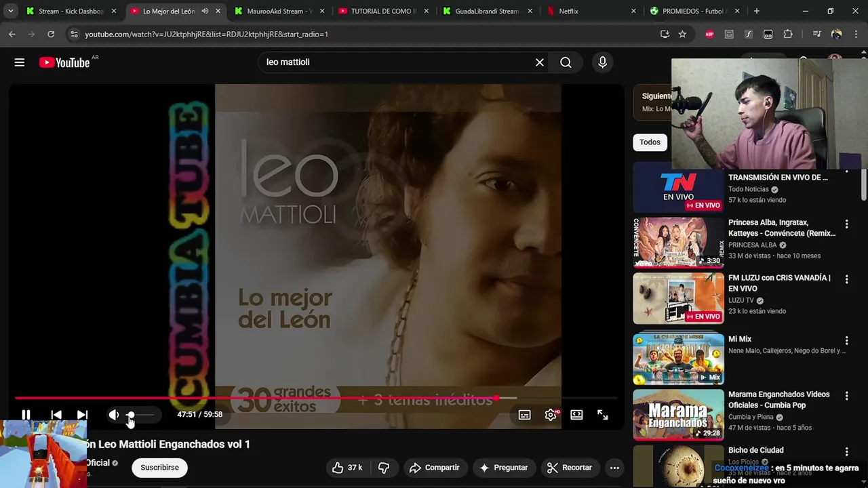Image resolution: width=868 pixels, height=488 pixels.
Task: Click the Preguntar button
Action: (503, 468)
